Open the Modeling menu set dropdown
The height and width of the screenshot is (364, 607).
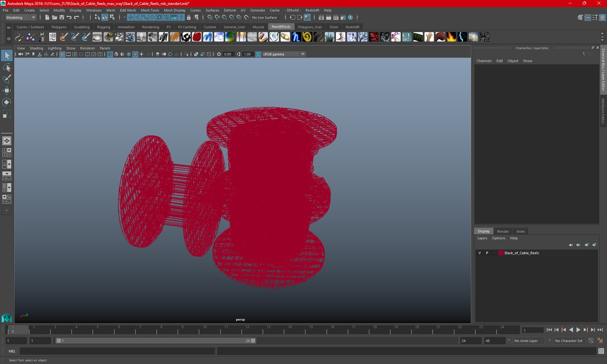point(21,18)
